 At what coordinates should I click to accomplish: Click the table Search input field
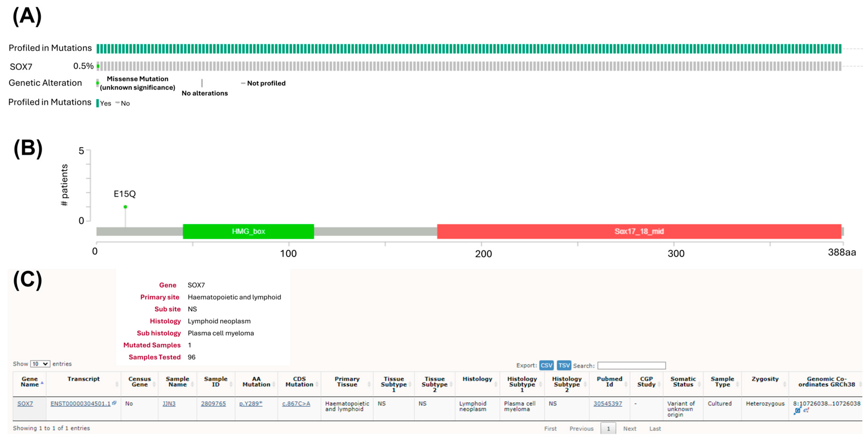631,366
